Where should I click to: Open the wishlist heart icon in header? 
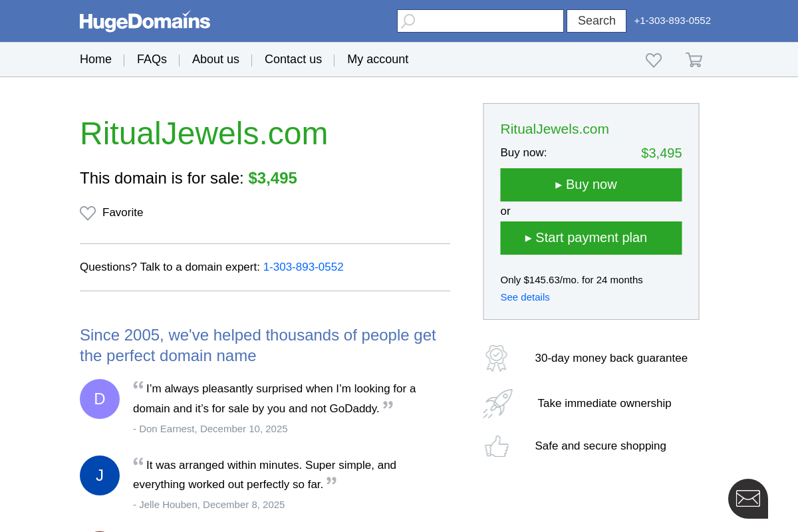tap(654, 59)
